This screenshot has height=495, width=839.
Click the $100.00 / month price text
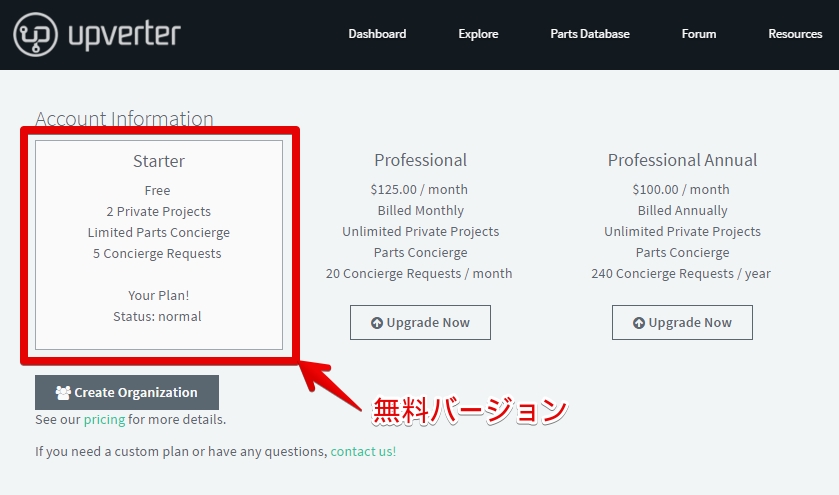point(681,189)
